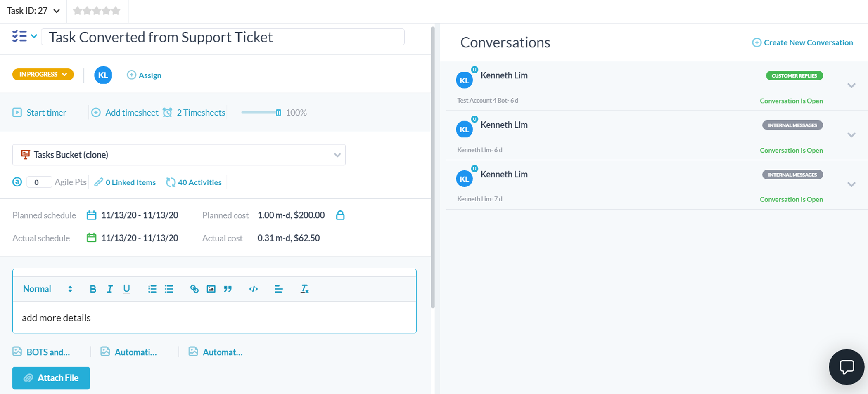This screenshot has width=868, height=394.
Task: Open the chat widget bubble
Action: [x=847, y=367]
